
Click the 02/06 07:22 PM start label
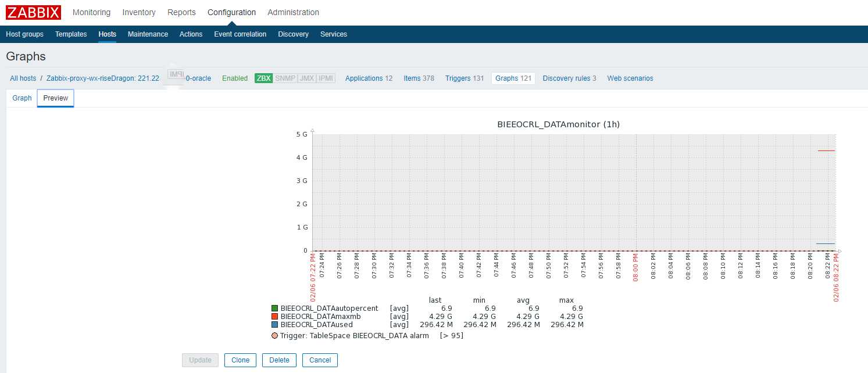pyautogui.click(x=313, y=278)
